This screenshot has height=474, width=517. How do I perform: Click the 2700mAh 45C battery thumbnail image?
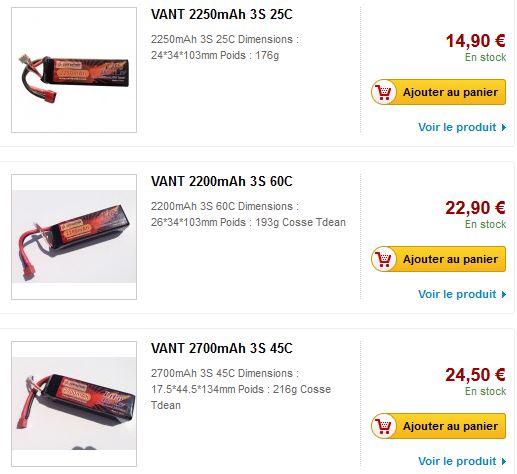pos(74,404)
